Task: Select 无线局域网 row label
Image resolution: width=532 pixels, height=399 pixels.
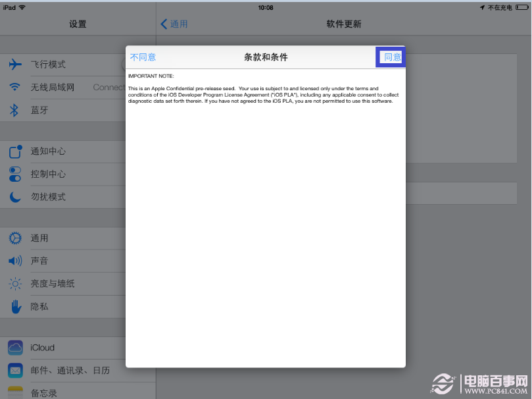Action: click(53, 88)
